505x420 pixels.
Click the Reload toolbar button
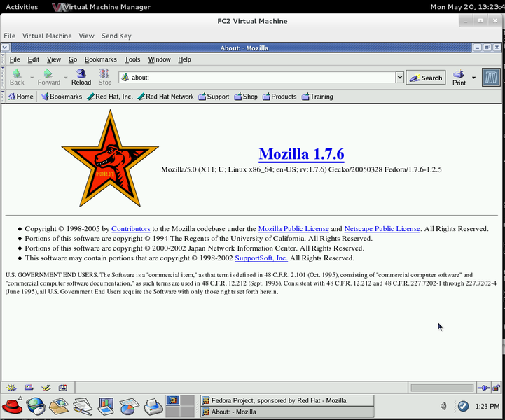coord(81,77)
